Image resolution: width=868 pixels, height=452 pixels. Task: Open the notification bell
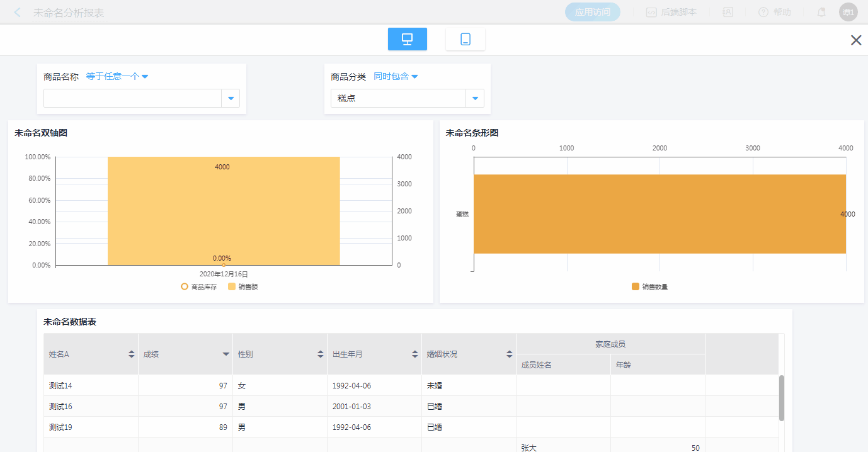(x=821, y=12)
